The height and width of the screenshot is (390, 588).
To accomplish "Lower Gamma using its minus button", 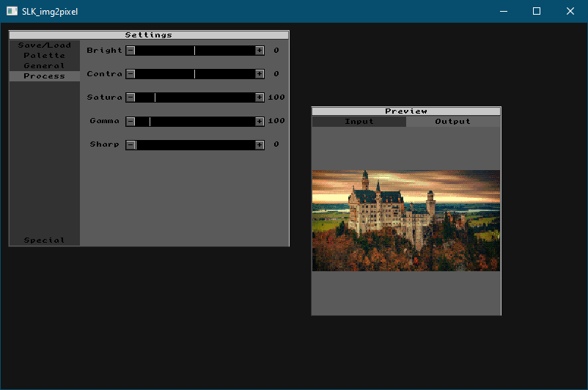I will tap(131, 121).
